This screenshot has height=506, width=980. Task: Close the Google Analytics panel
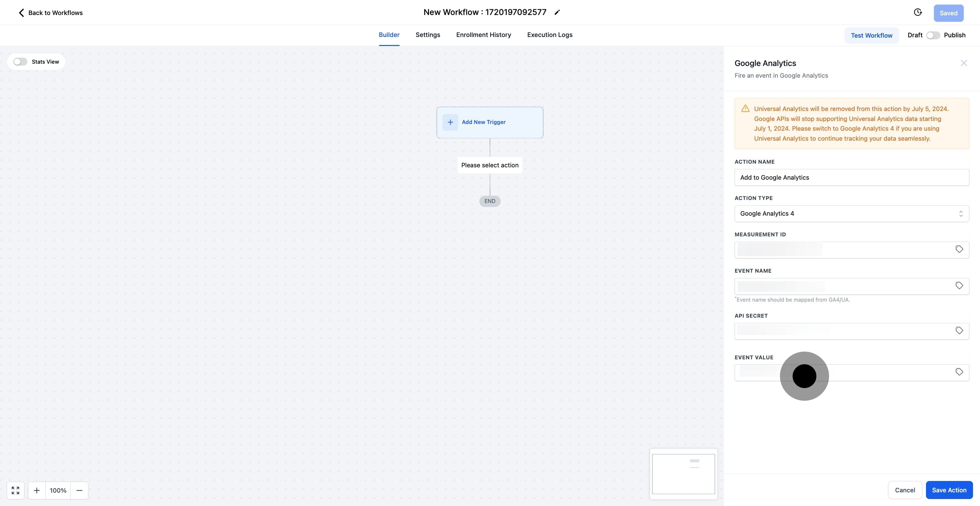pyautogui.click(x=964, y=63)
